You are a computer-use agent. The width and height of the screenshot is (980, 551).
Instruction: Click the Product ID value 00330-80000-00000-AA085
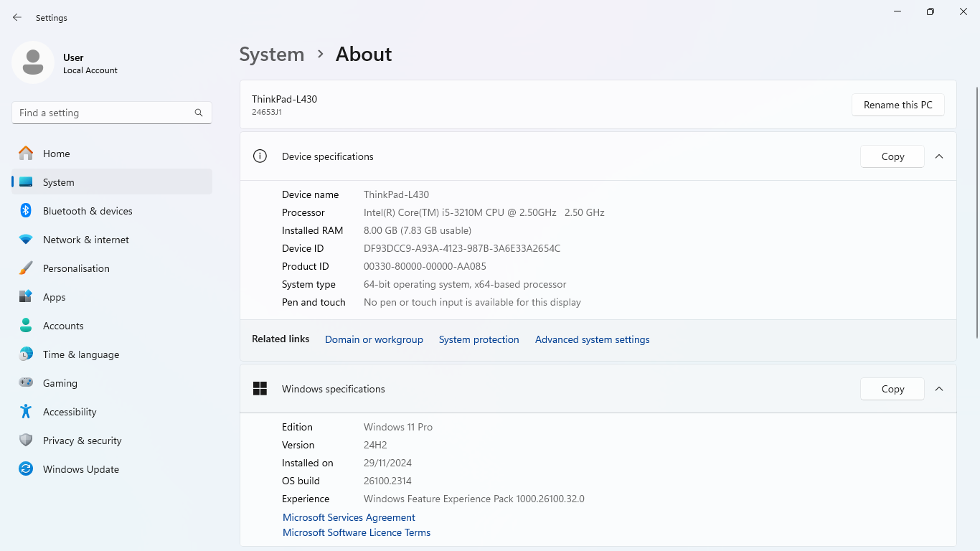(x=425, y=266)
